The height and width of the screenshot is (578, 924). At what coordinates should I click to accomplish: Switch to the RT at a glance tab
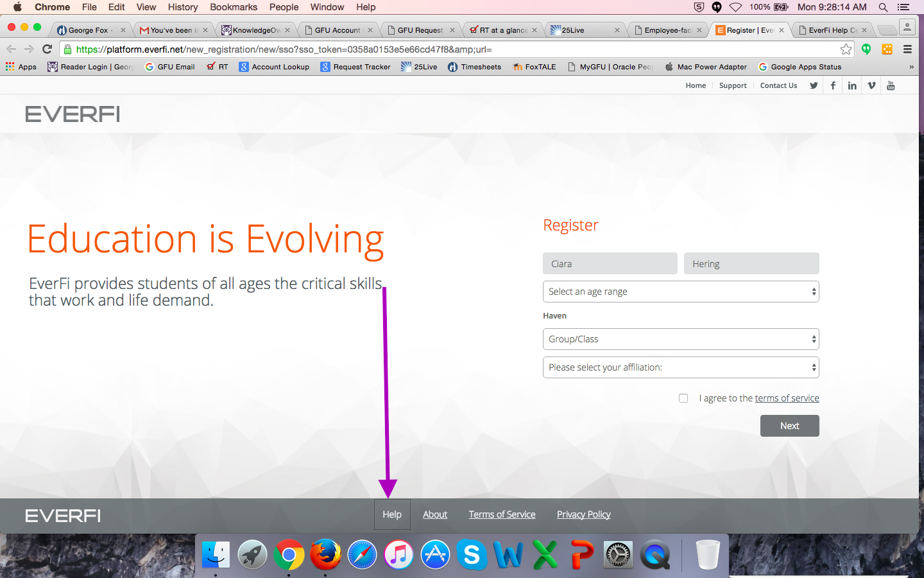coord(502,30)
